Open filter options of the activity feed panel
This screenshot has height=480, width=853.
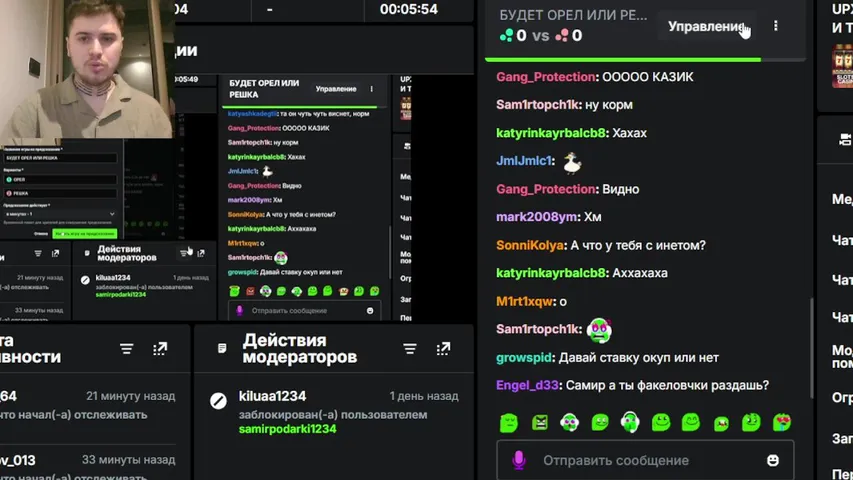[126, 349]
